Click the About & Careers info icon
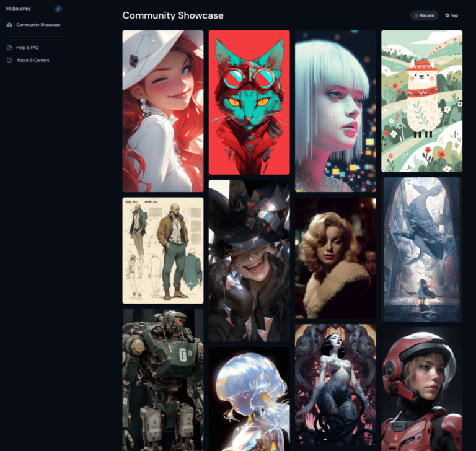Viewport: 476px width, 451px height. [x=9, y=60]
